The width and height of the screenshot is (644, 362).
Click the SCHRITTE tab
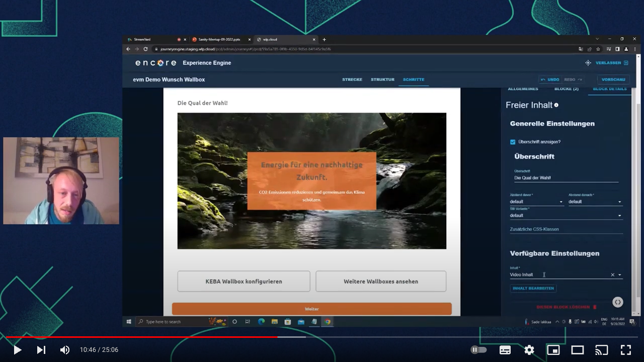[414, 80]
